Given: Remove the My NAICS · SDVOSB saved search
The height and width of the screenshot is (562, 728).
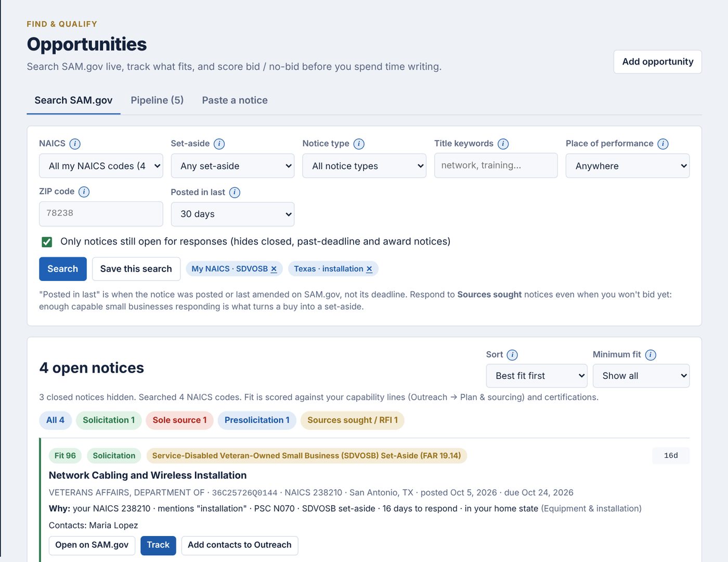Looking at the screenshot, I should [x=274, y=269].
